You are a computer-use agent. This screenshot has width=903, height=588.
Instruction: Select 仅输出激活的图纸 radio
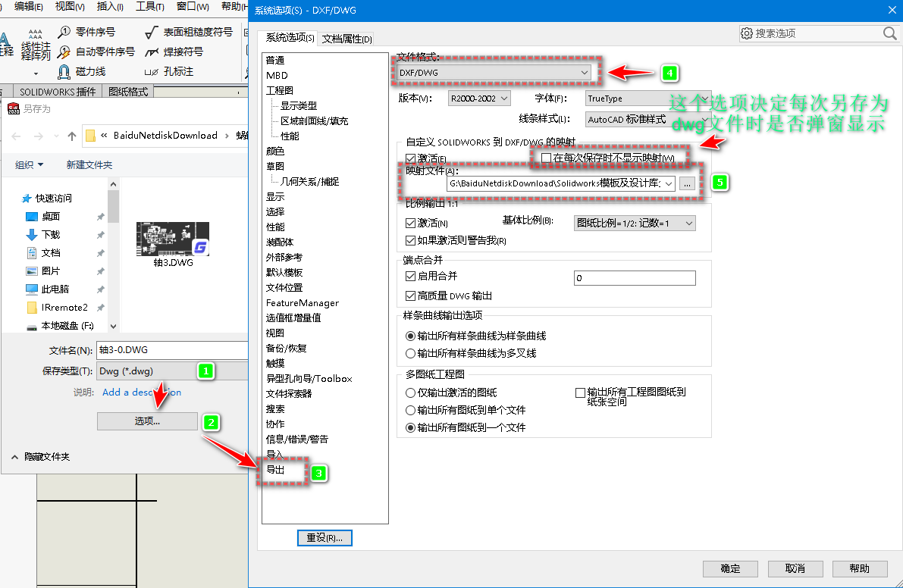[411, 393]
